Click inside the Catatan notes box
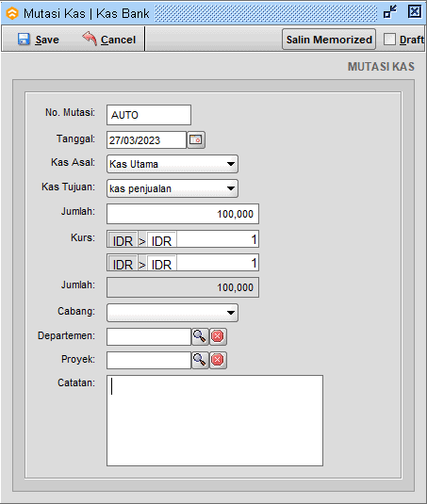This screenshot has height=504, width=427. (x=215, y=420)
